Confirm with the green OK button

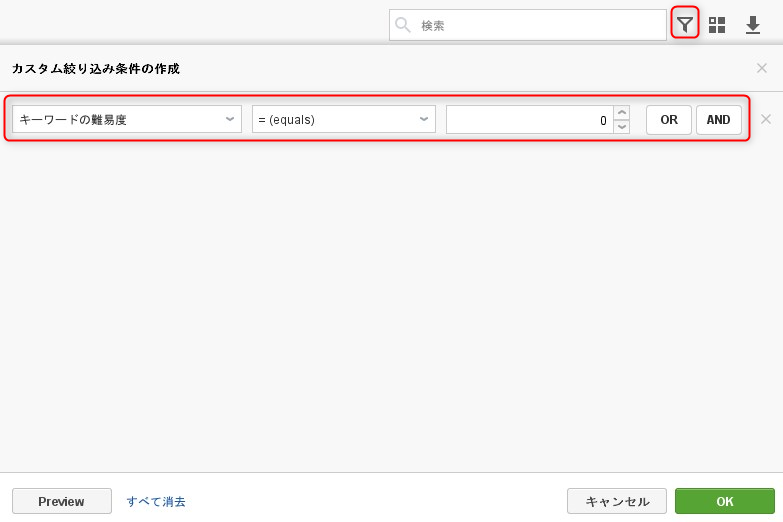point(725,501)
